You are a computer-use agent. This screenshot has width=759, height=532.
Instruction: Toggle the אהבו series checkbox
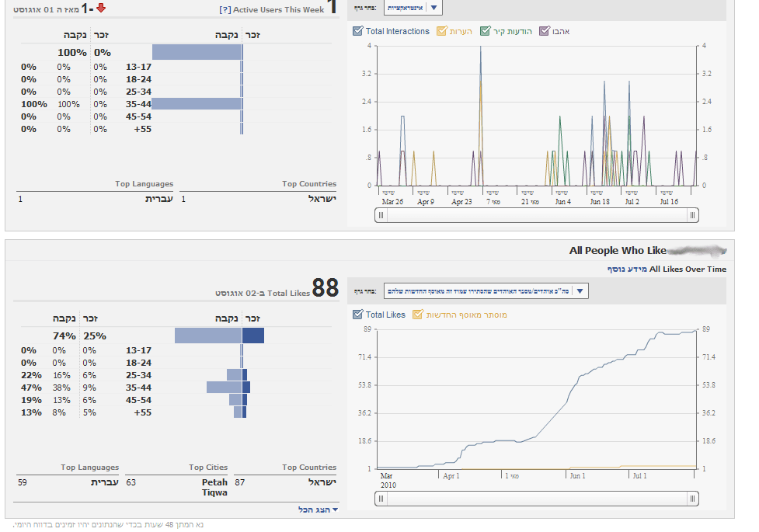click(545, 31)
